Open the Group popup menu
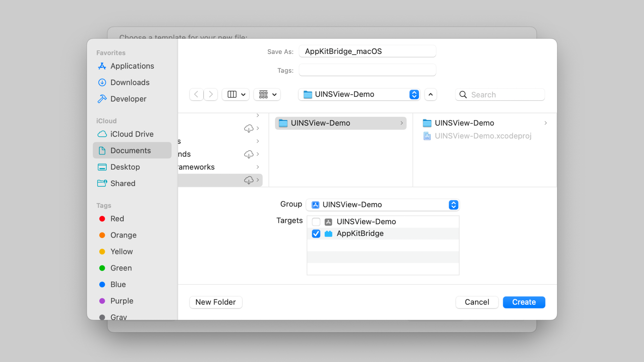644x362 pixels. (x=383, y=205)
